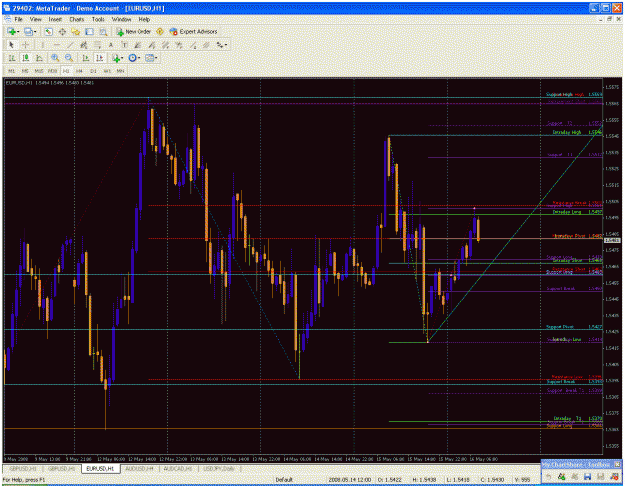Switch to the AUDCAD,H1 chart tab
The image size is (625, 486).
point(178,469)
